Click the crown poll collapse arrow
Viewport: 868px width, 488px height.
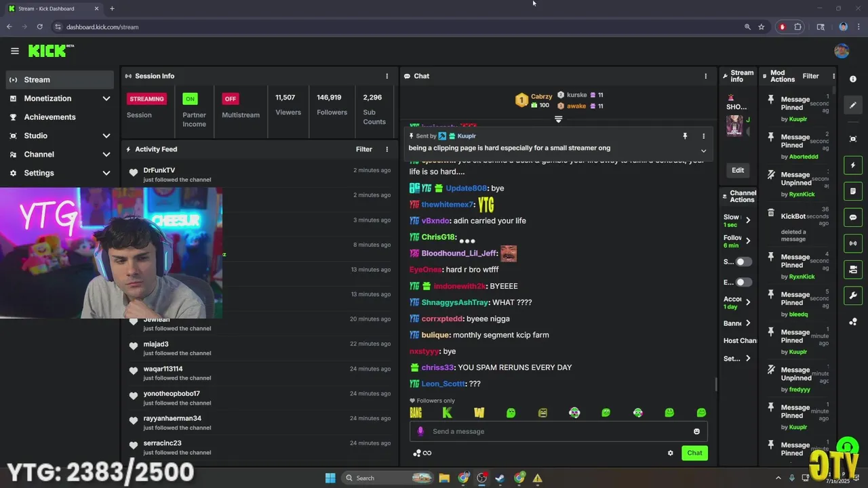(558, 119)
